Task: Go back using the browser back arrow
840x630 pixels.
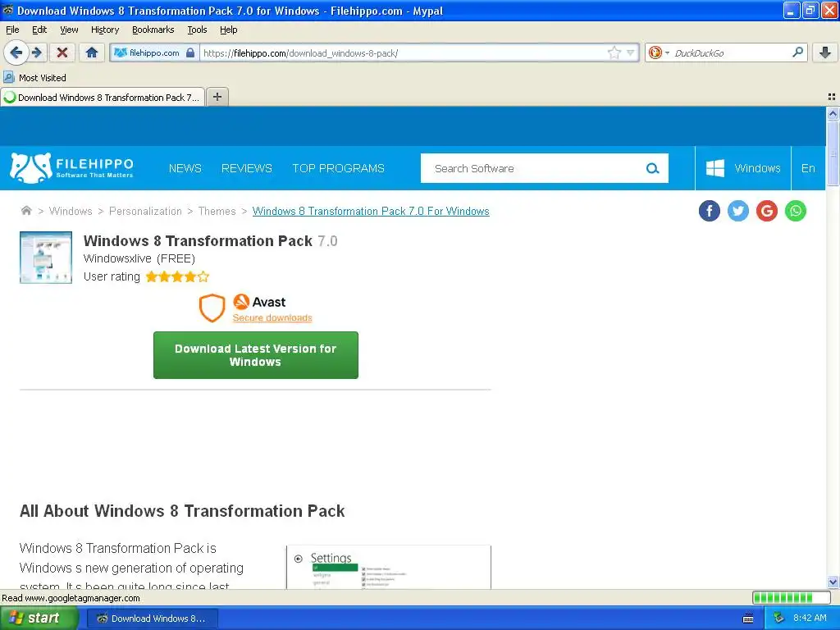Action: coord(15,52)
